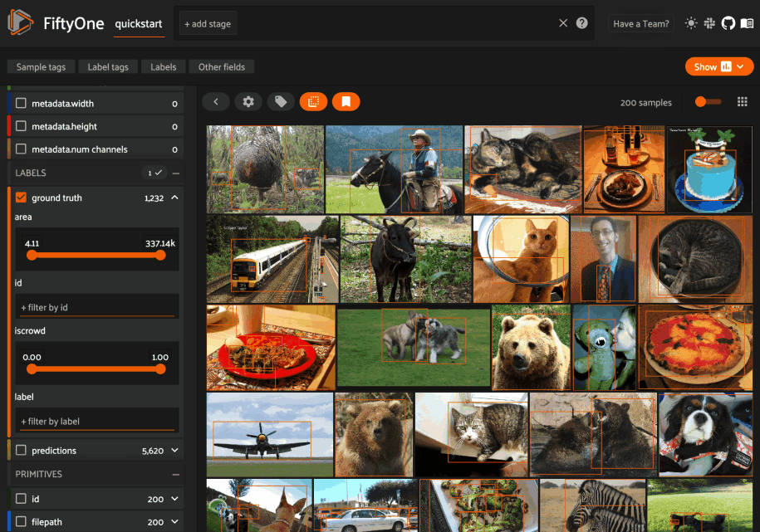Adjust the area slider maximum handle
This screenshot has width=760, height=532.
(x=160, y=255)
